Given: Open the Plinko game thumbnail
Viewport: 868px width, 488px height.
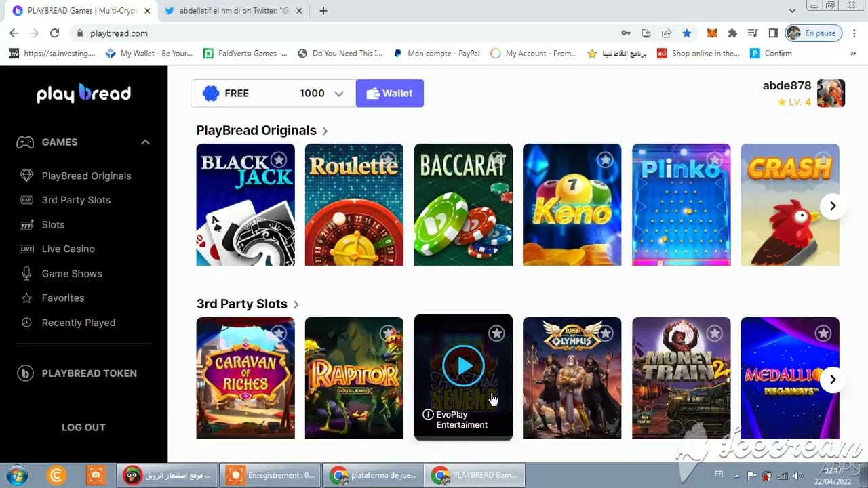Looking at the screenshot, I should 681,205.
